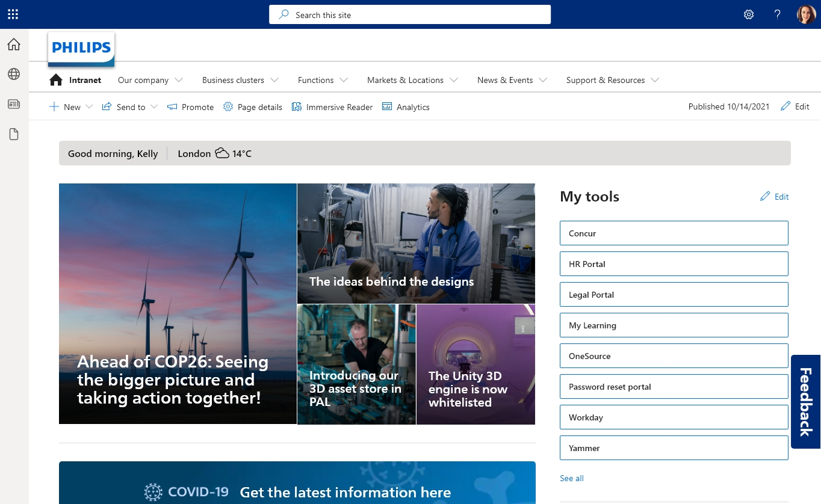Open the files page icon in sidebar
821x504 pixels.
(14, 134)
